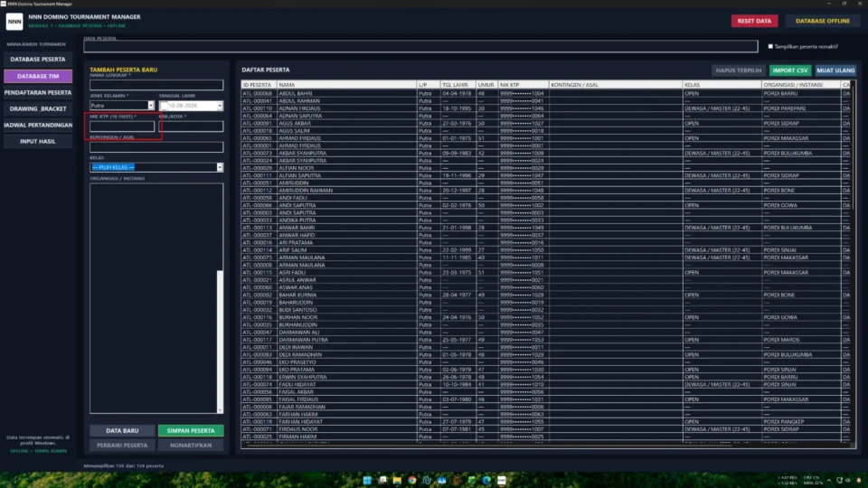
Task: Click the participant table horizontal scrollbar
Action: tap(548, 445)
